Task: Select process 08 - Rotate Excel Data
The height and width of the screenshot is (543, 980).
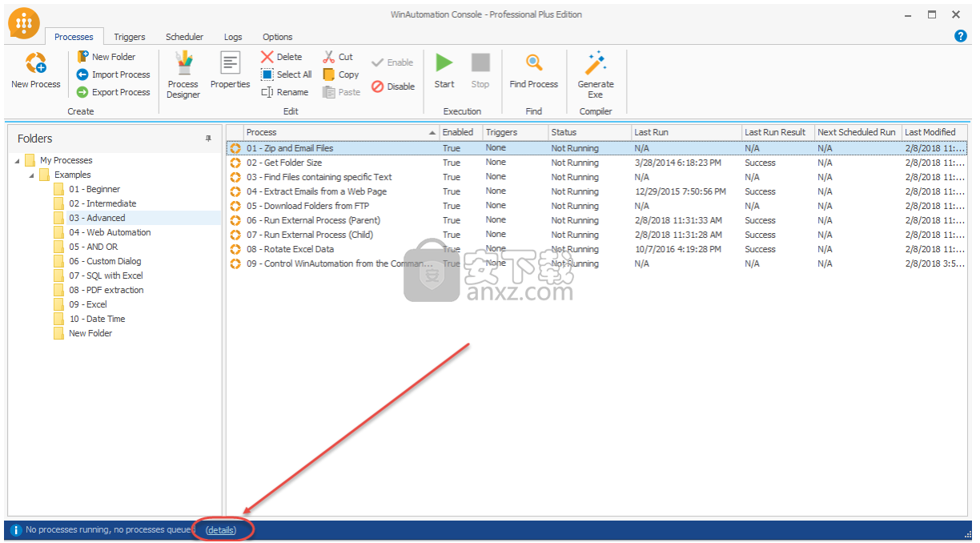Action: (x=596, y=249)
